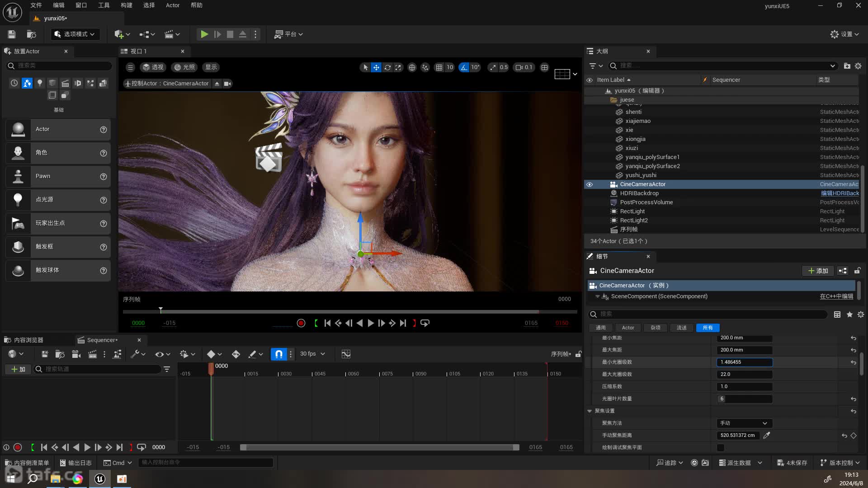The height and width of the screenshot is (488, 868).
Task: Open the 30 fps frame rate dropdown
Action: (x=312, y=354)
